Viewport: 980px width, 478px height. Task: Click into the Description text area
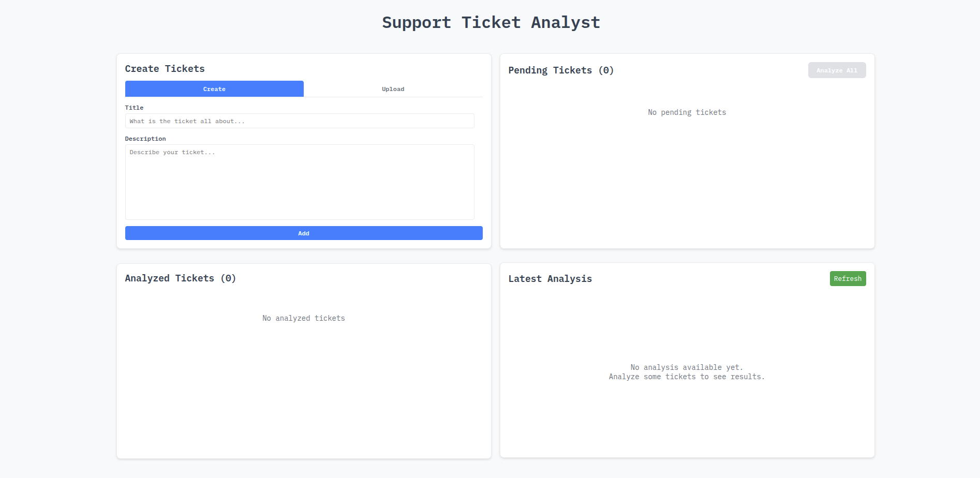pyautogui.click(x=300, y=182)
